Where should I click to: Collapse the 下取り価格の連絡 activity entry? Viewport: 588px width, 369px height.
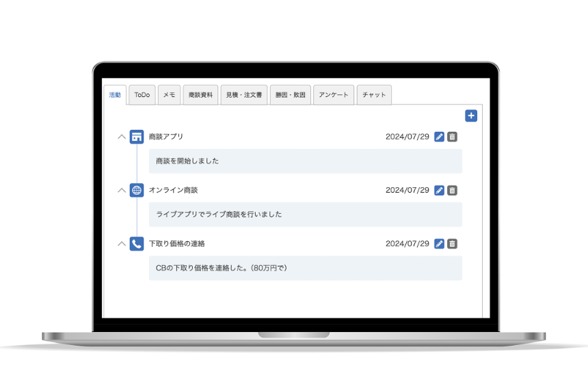coord(122,244)
